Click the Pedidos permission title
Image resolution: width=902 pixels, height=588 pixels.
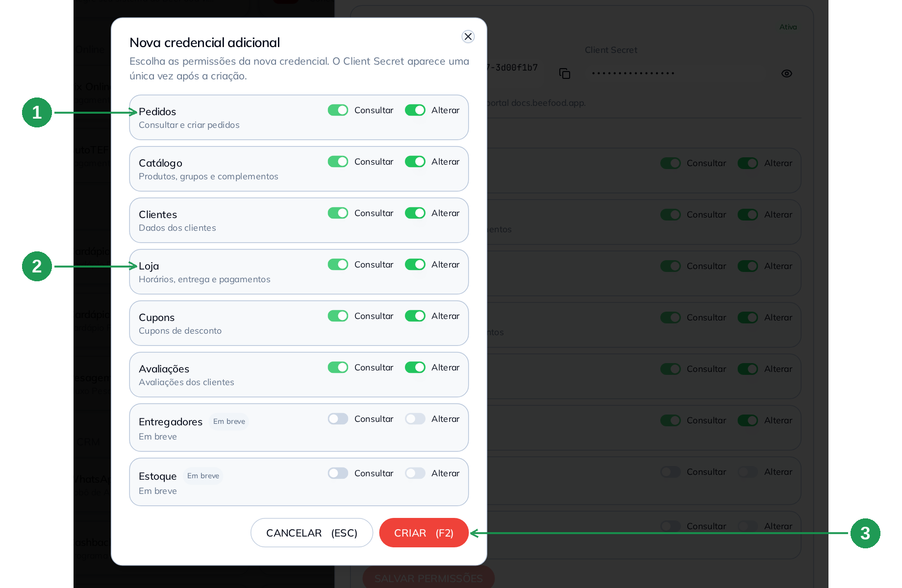tap(157, 112)
